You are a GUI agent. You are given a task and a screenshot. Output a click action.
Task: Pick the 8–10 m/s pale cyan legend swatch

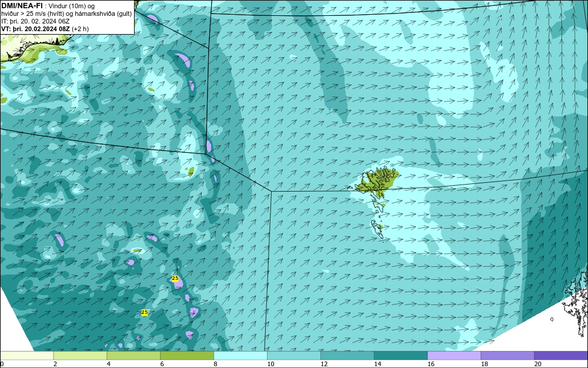tap(240, 355)
